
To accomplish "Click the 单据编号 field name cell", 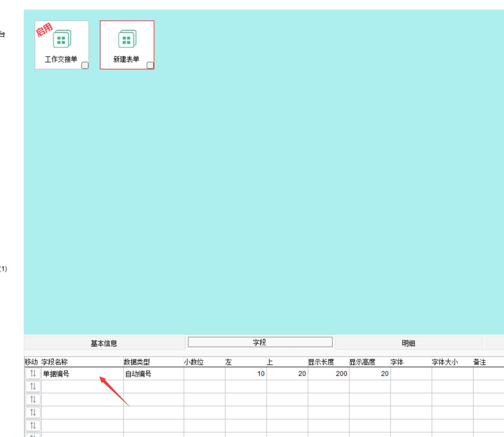I will [x=82, y=374].
